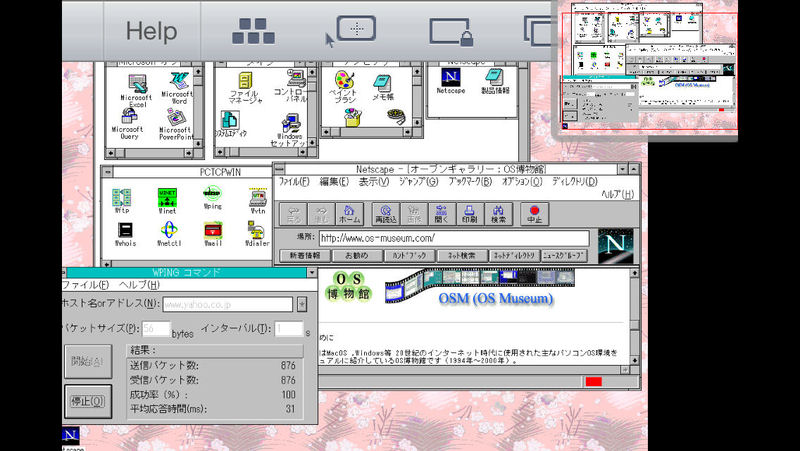
Task: Open WPING ファイル(F) menu
Action: [86, 285]
